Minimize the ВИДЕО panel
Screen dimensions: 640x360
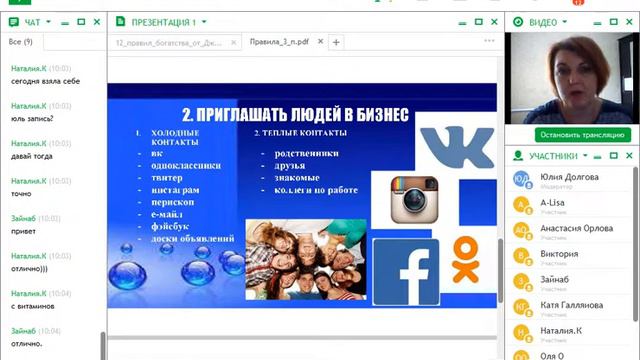click(598, 23)
